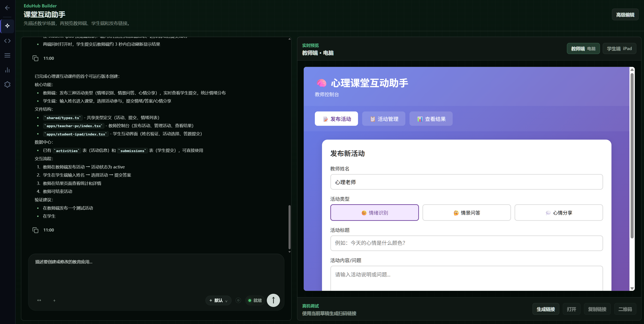Send the message with the up arrow button
The height and width of the screenshot is (324, 644).
tap(273, 300)
